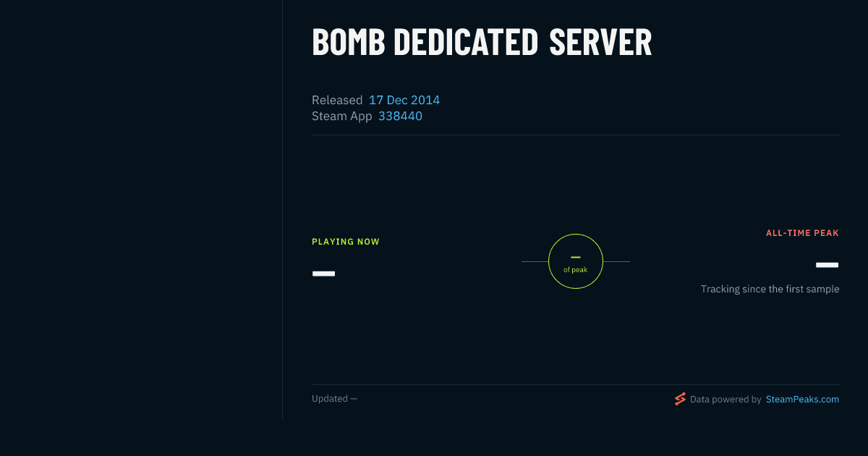Open the SteamPeaks.com link
This screenshot has width=868, height=456.
coord(802,399)
